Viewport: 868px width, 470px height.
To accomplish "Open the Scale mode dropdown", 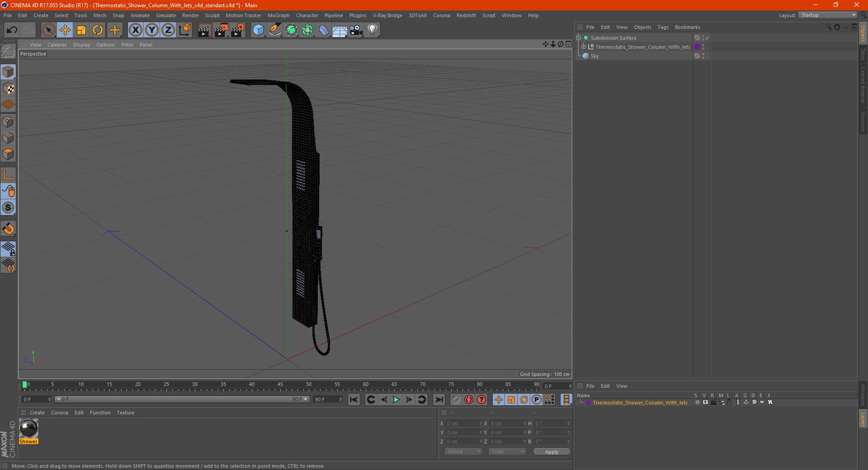I will coord(507,451).
